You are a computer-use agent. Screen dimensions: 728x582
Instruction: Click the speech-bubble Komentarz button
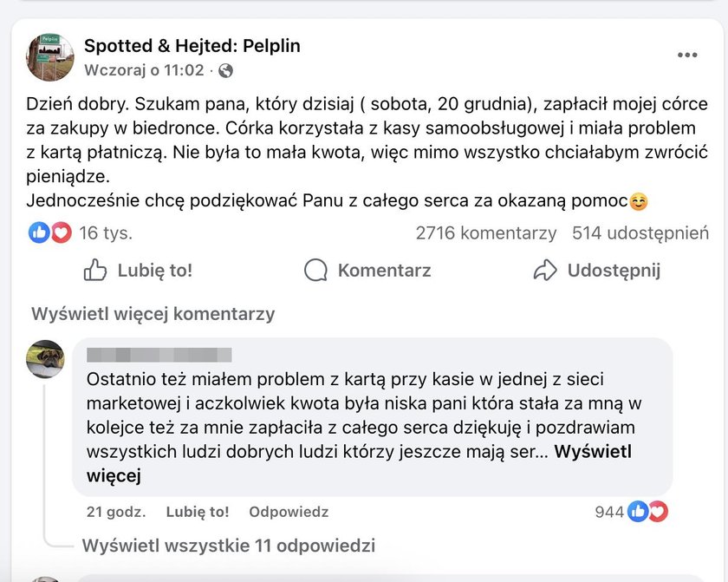[367, 271]
